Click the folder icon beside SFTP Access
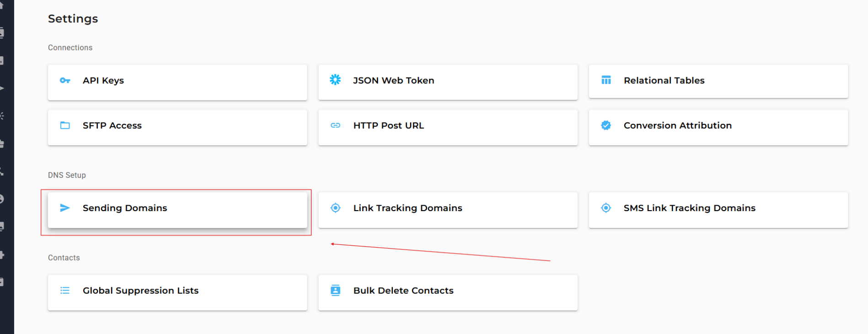Screen dimensions: 868x334 (x=65, y=125)
